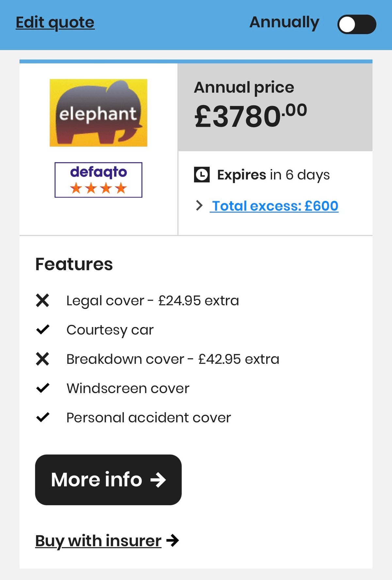Select the Legal cover £24.95 extra feature
392x580 pixels.
click(x=153, y=301)
